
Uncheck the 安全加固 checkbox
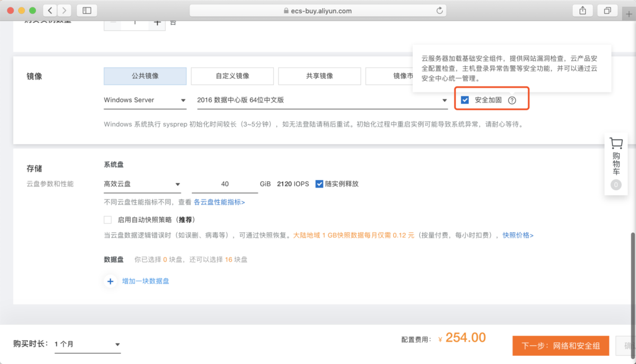click(465, 100)
